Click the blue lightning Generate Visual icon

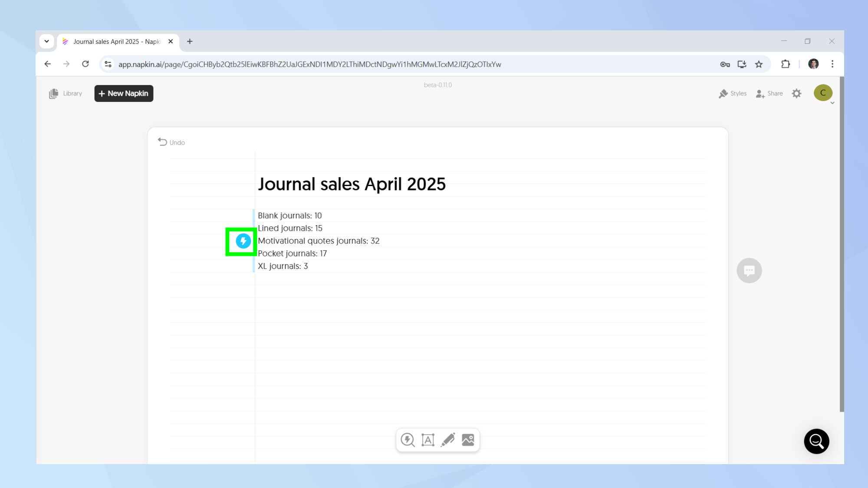point(243,241)
